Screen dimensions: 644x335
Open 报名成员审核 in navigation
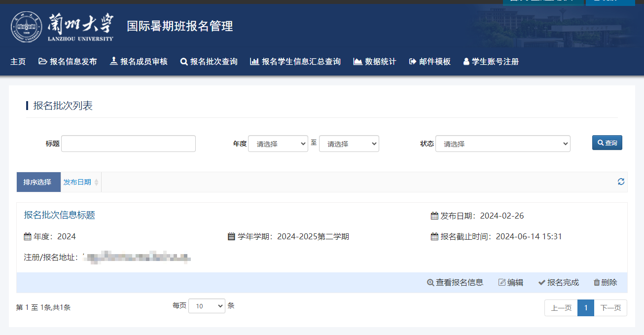(139, 62)
